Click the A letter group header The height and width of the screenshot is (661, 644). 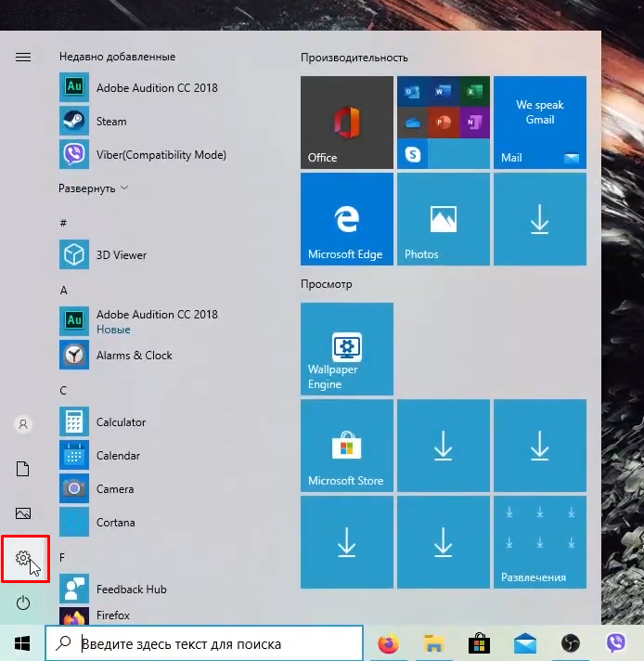click(64, 290)
